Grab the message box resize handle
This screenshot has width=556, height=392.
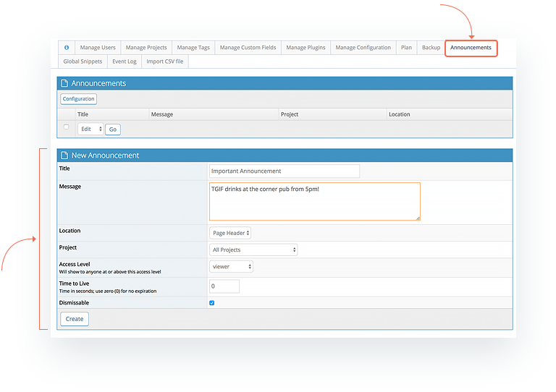click(x=418, y=218)
